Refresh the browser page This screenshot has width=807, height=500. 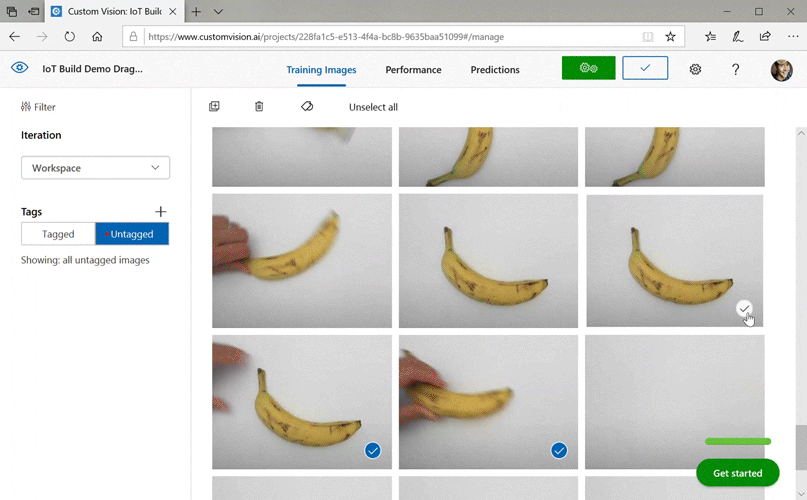[x=69, y=37]
